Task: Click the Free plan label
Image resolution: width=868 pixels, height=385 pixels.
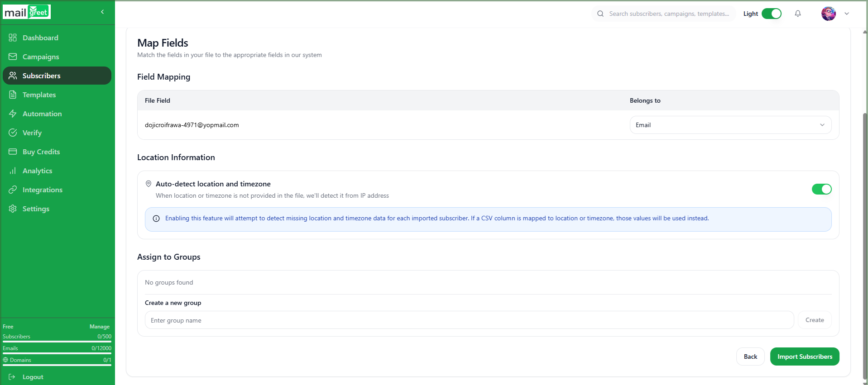Action: (8, 327)
